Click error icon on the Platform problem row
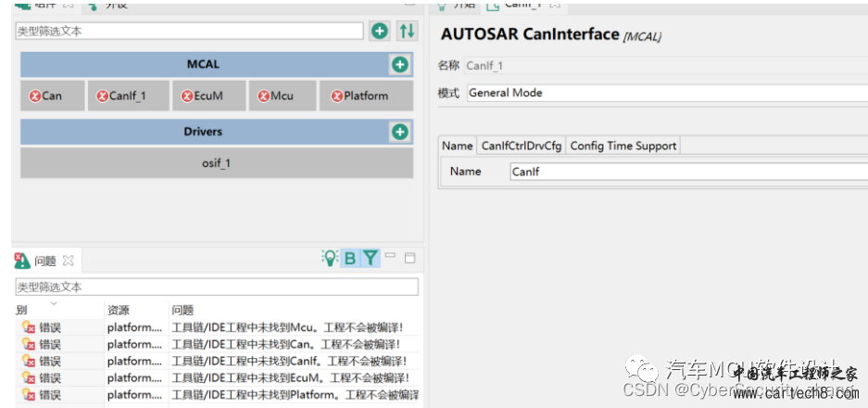This screenshot has height=408, width=868. tap(28, 395)
